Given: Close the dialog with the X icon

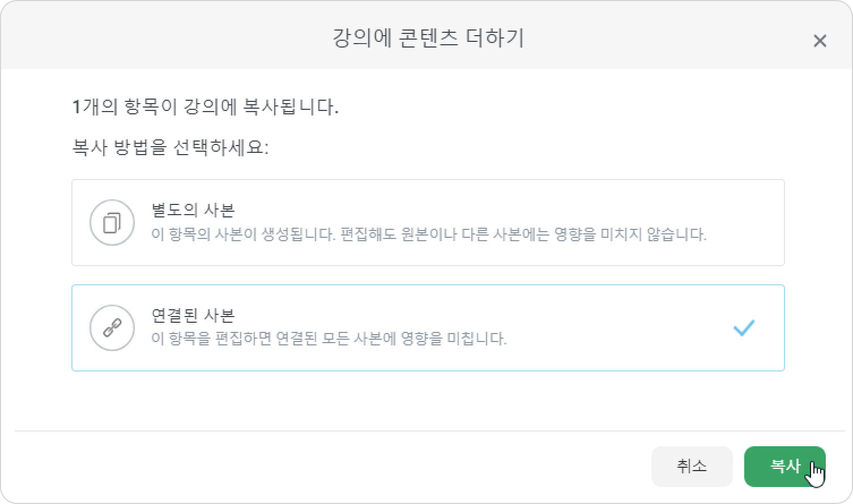Looking at the screenshot, I should point(820,41).
